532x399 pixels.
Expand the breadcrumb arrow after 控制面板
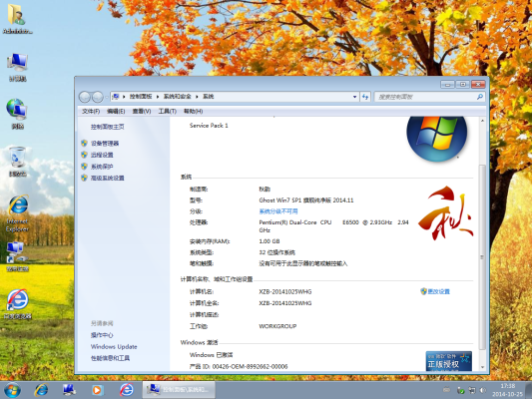click(x=158, y=97)
